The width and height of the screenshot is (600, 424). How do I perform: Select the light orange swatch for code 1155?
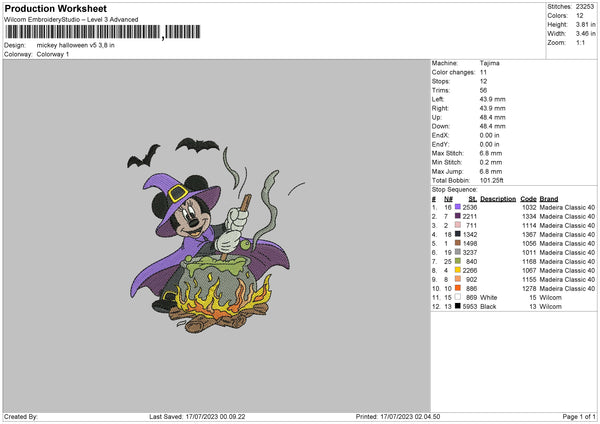click(x=458, y=279)
